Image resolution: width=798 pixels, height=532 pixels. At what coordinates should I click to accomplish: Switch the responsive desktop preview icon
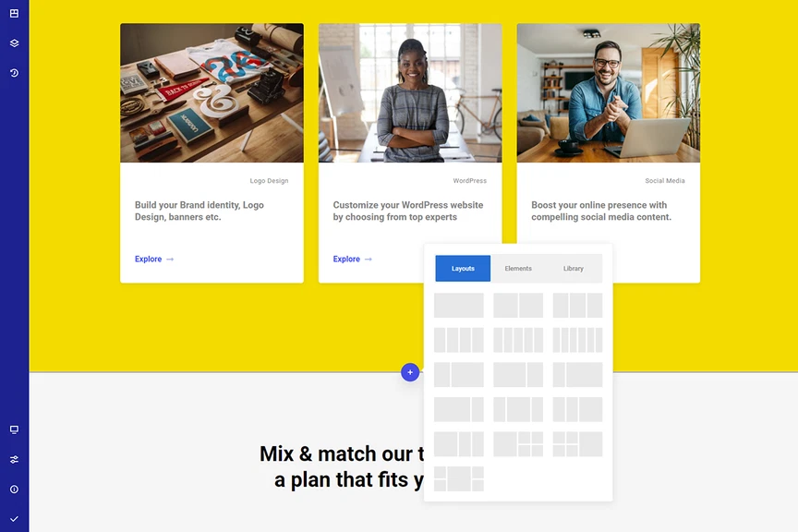pos(14,429)
